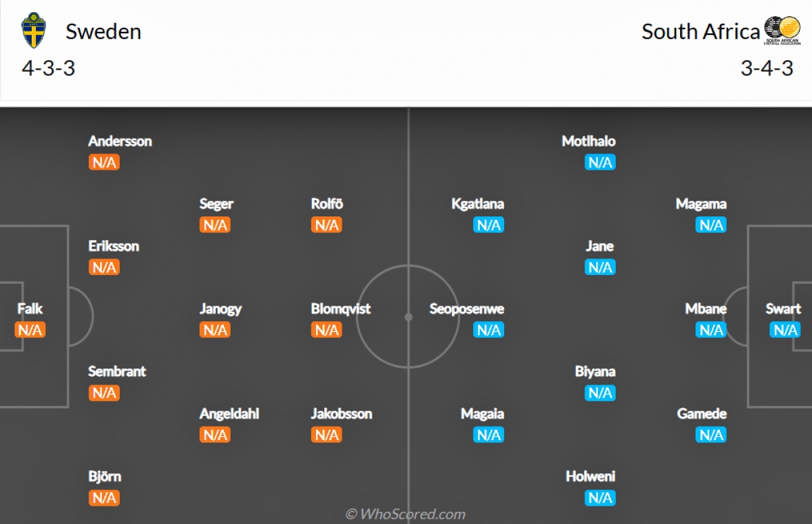812x524 pixels.
Task: Click South Africa's 3-4-3 formation label
Action: coord(767,68)
